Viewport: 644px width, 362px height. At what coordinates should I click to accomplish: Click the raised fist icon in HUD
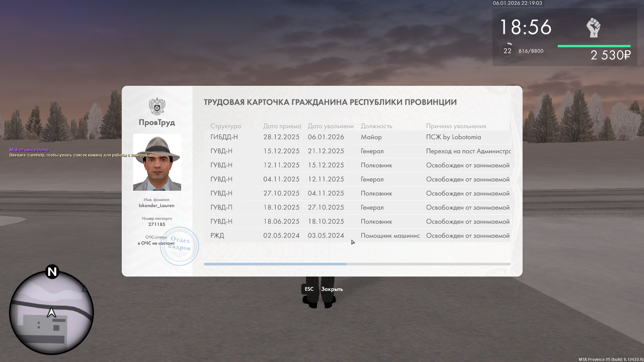pos(593,28)
